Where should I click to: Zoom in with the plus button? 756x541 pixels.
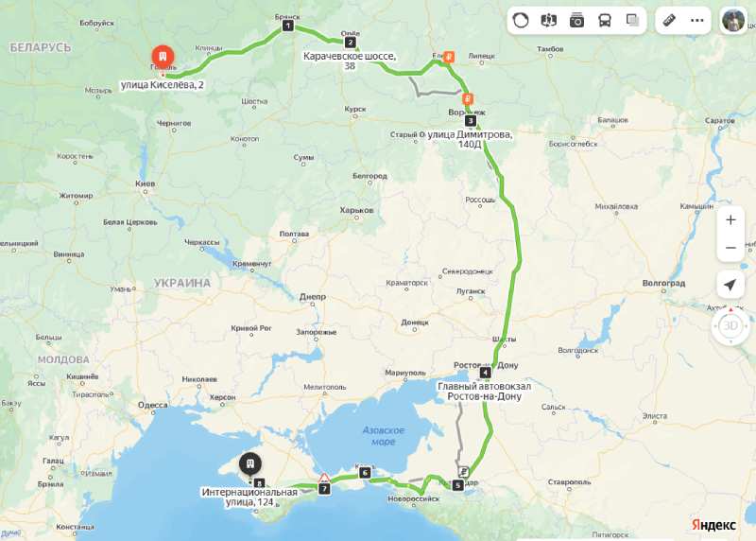click(x=730, y=220)
